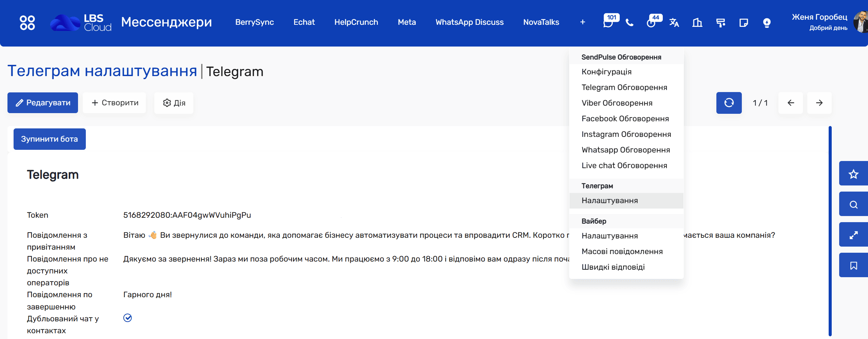Open the lightbulb ideas icon
868x339 pixels.
click(767, 23)
